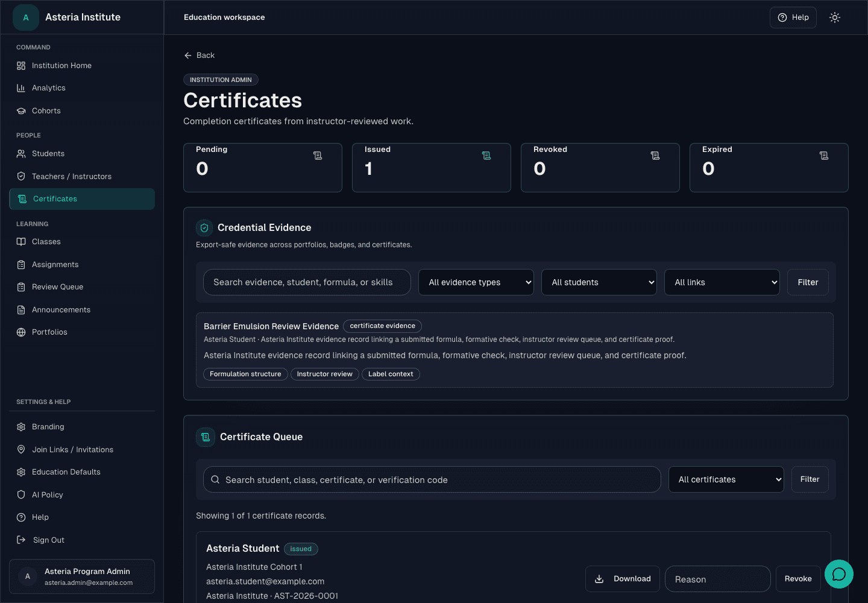Click the magnifier icon in certificate search
The width and height of the screenshot is (868, 603).
[x=215, y=479]
